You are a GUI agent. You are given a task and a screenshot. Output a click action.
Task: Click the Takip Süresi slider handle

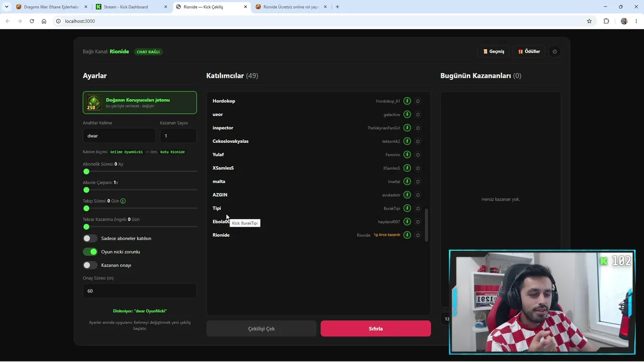click(x=86, y=208)
